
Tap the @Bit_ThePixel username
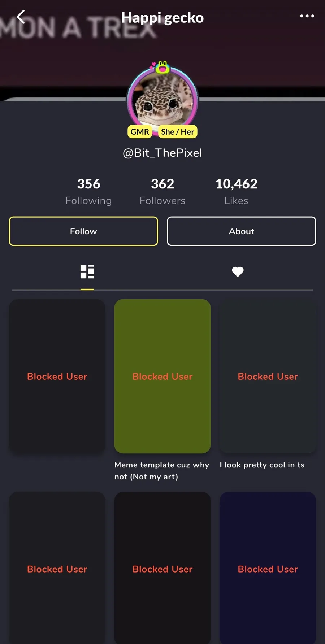coord(162,153)
